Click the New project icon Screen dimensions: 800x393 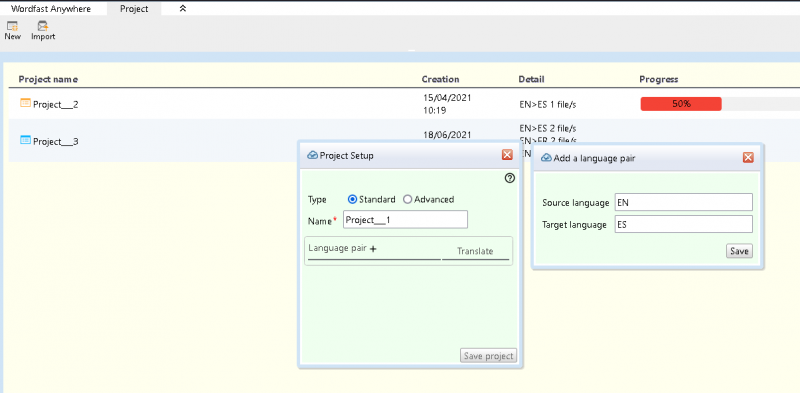(x=13, y=26)
